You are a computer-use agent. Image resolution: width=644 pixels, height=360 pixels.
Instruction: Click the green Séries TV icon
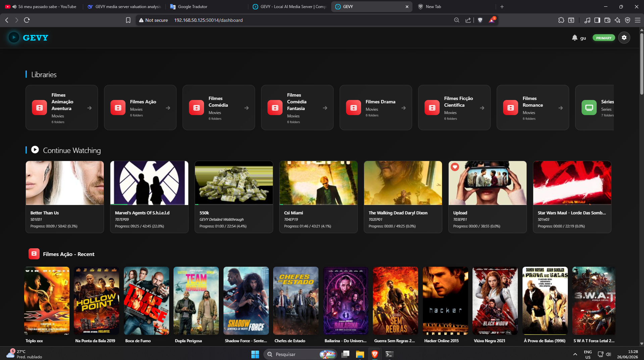coord(589,108)
